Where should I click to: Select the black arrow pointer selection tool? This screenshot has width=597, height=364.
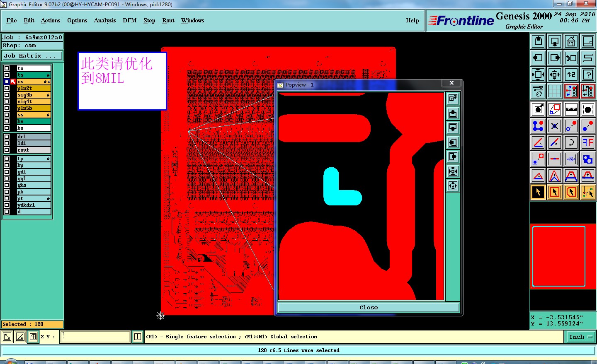click(x=538, y=192)
